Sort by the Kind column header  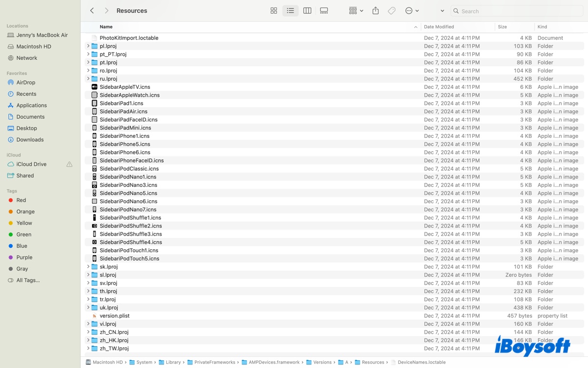[x=542, y=27]
